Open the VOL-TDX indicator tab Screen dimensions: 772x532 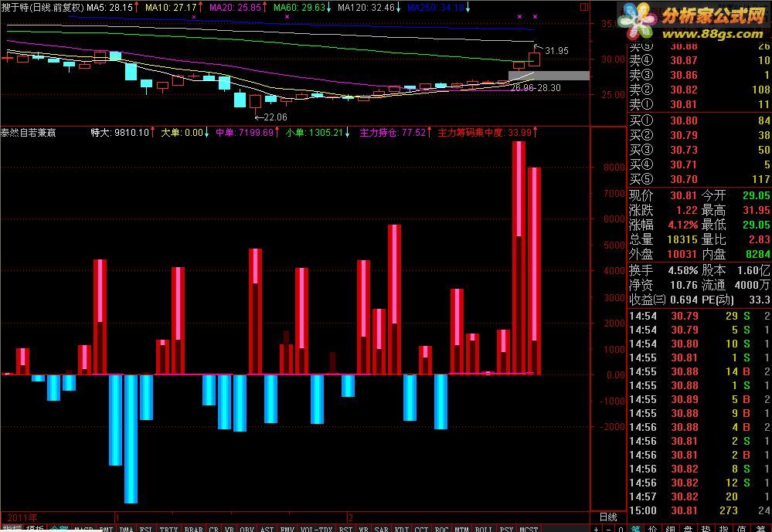tap(316, 530)
